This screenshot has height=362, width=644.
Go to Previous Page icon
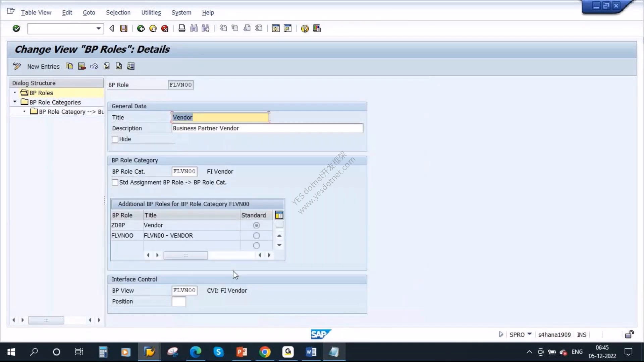click(x=235, y=28)
